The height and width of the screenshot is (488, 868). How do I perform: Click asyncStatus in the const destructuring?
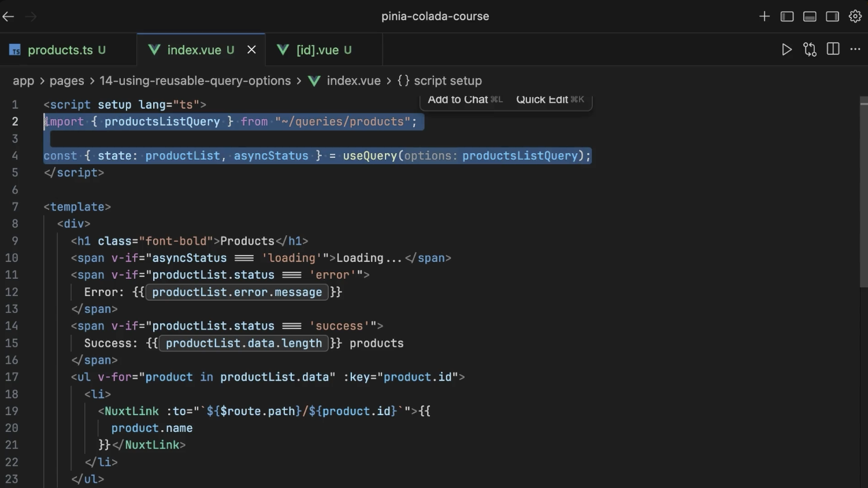tap(271, 156)
